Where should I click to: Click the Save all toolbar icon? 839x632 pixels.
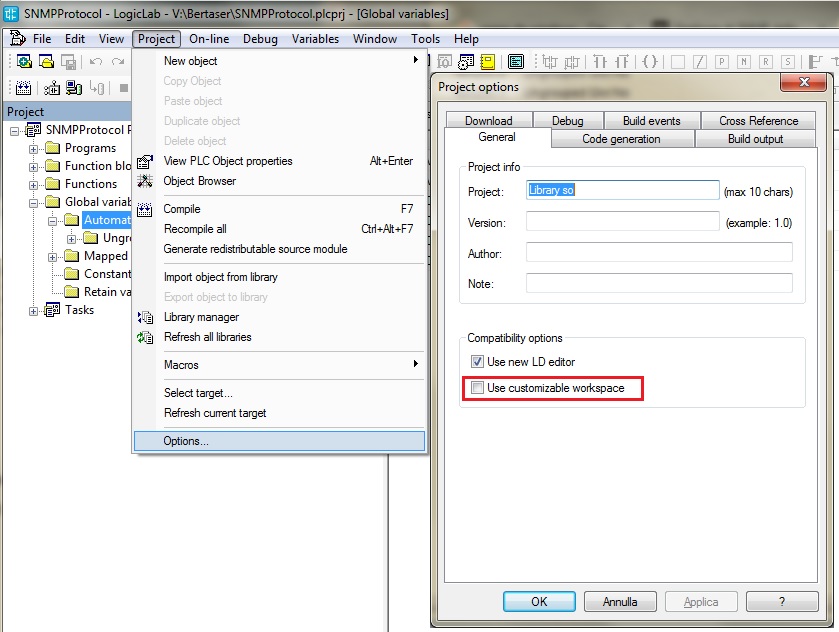pos(68,62)
